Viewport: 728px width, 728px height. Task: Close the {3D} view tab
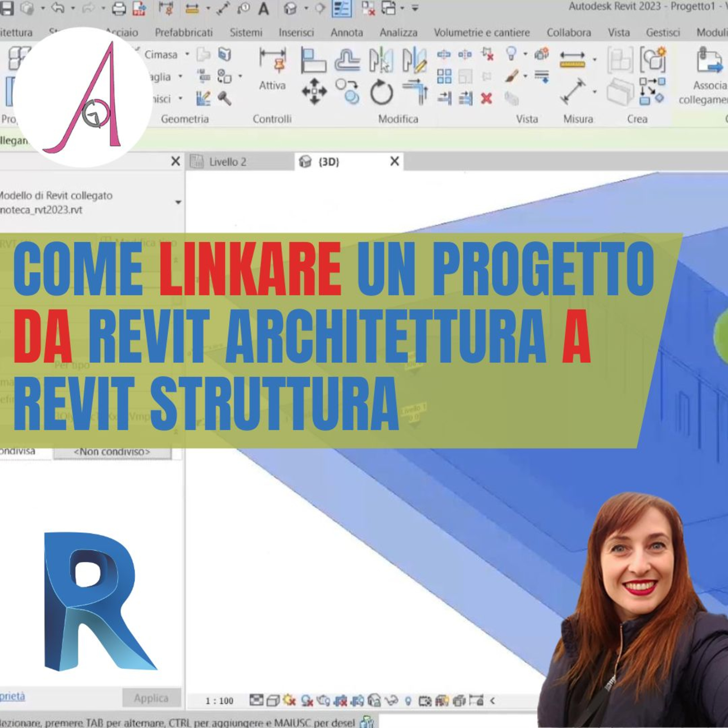395,161
